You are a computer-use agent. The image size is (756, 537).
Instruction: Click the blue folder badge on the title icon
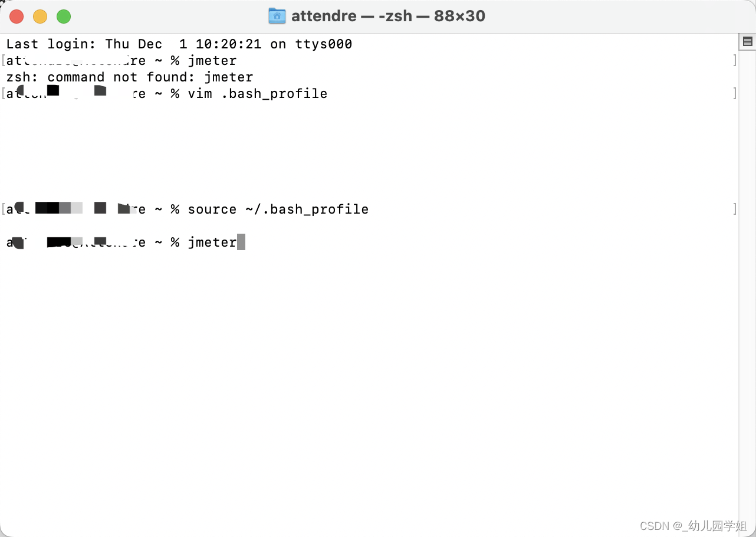(x=277, y=16)
